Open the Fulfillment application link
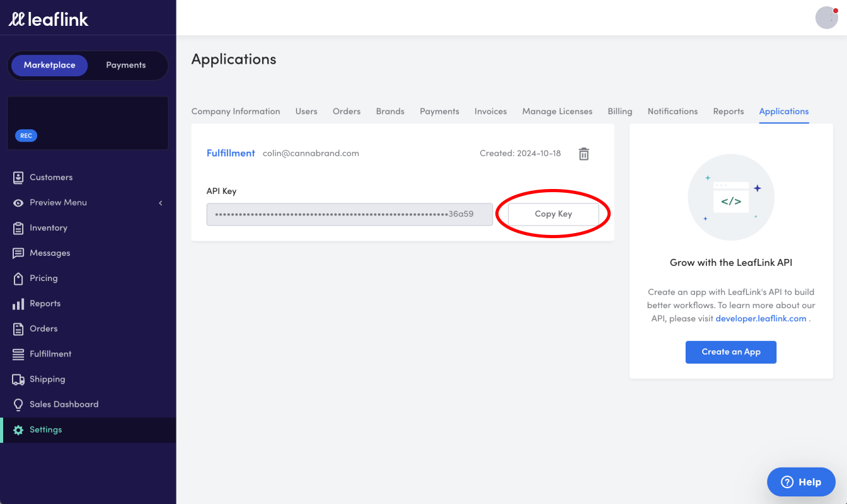 [231, 153]
